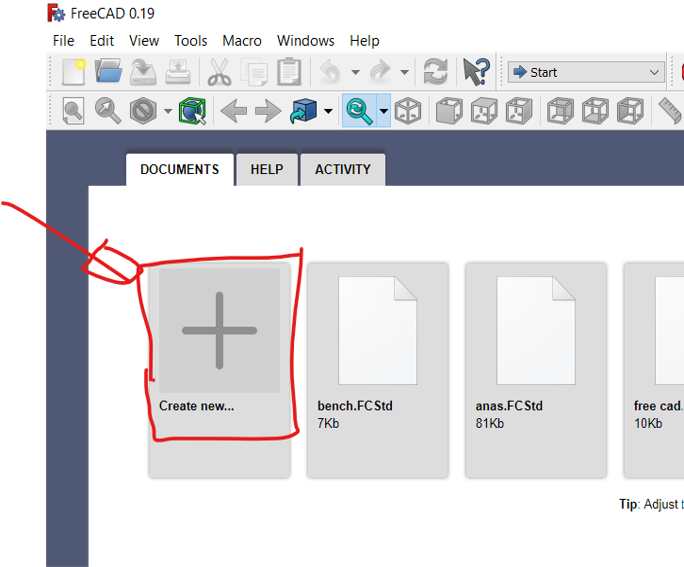
Task: Select the Front view cube
Action: [449, 111]
